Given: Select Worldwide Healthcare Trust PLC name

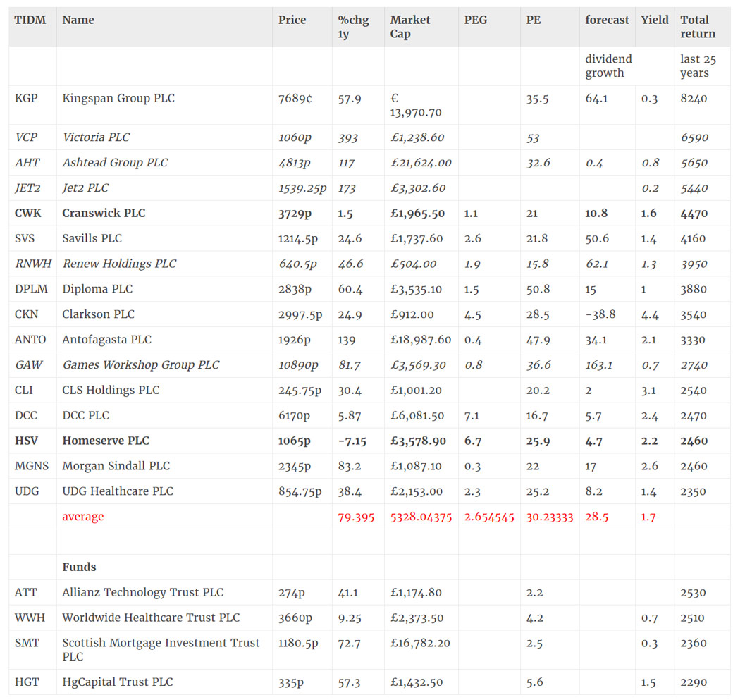Looking at the screenshot, I should [x=151, y=618].
